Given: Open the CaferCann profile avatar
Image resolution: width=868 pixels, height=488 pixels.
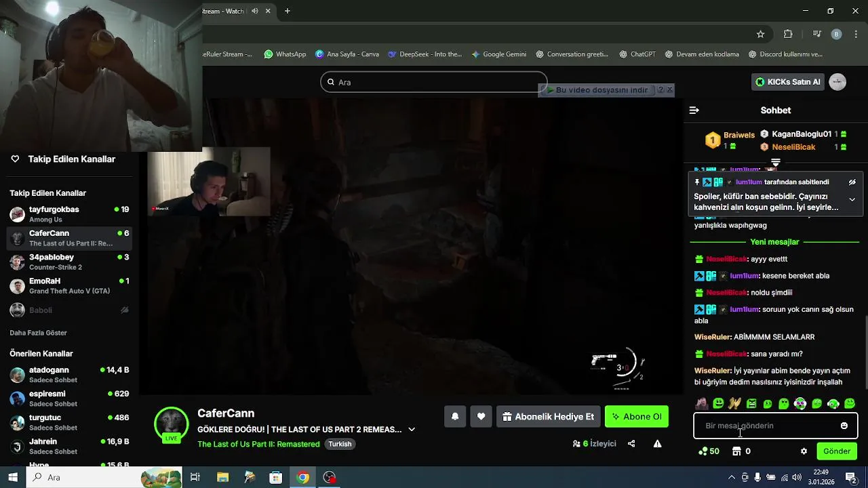Looking at the screenshot, I should [x=172, y=424].
